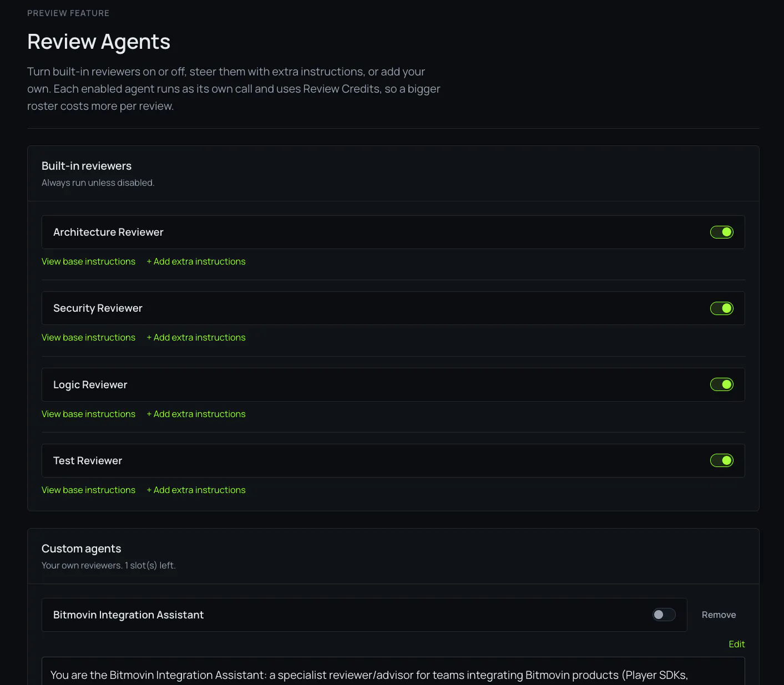Image resolution: width=784 pixels, height=685 pixels.
Task: Click the Custom agents section heading
Action: tap(81, 549)
